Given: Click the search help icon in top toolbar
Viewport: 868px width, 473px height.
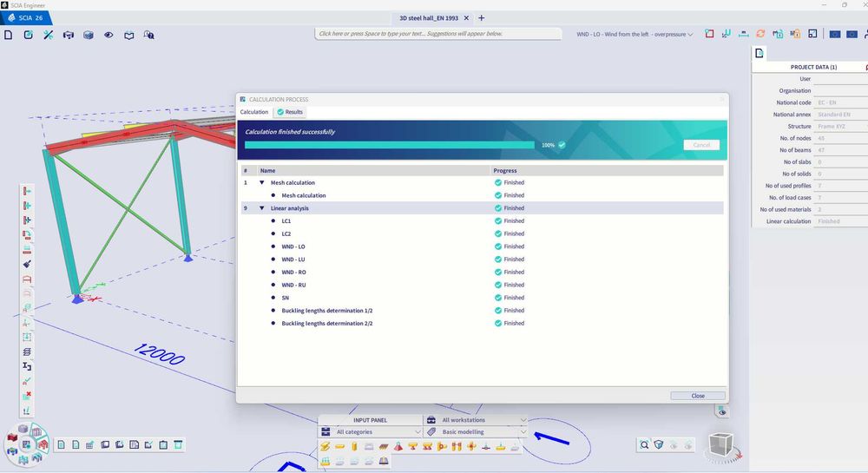Looking at the screenshot, I should click(149, 35).
